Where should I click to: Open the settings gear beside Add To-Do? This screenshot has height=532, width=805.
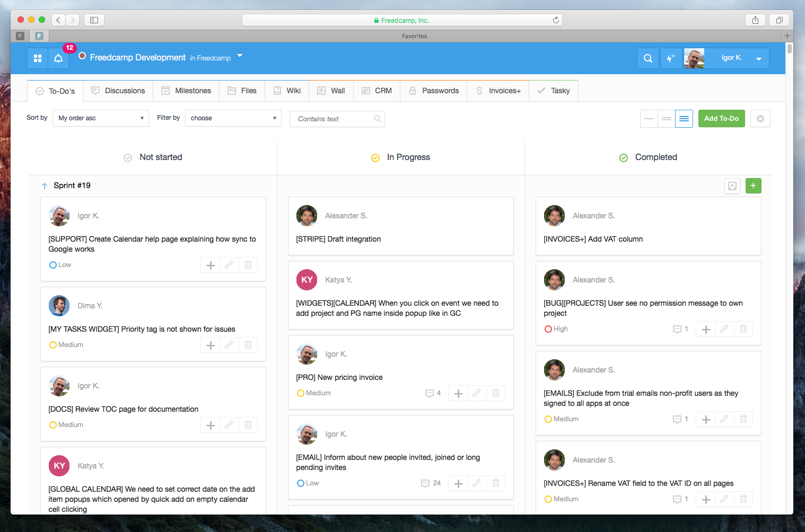[x=760, y=119]
